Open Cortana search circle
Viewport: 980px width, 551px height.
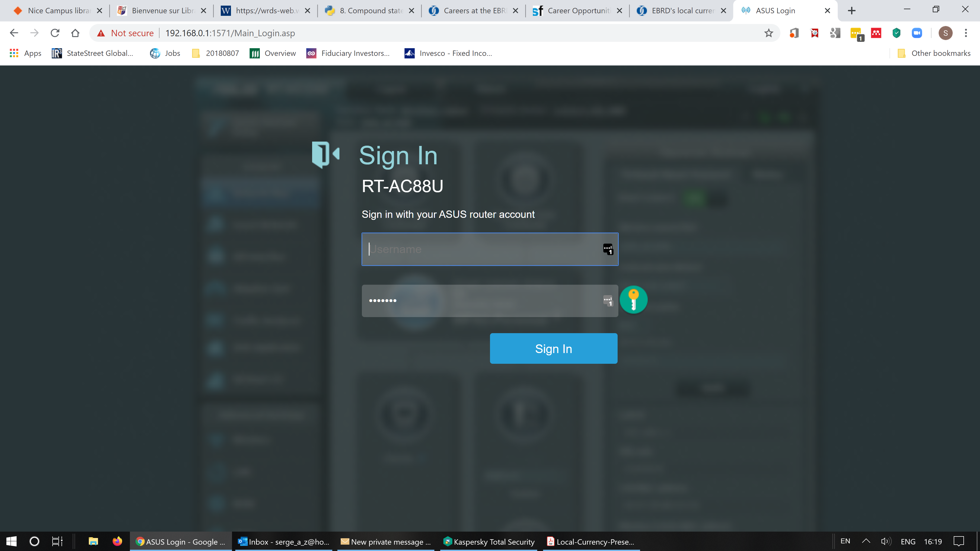click(34, 541)
